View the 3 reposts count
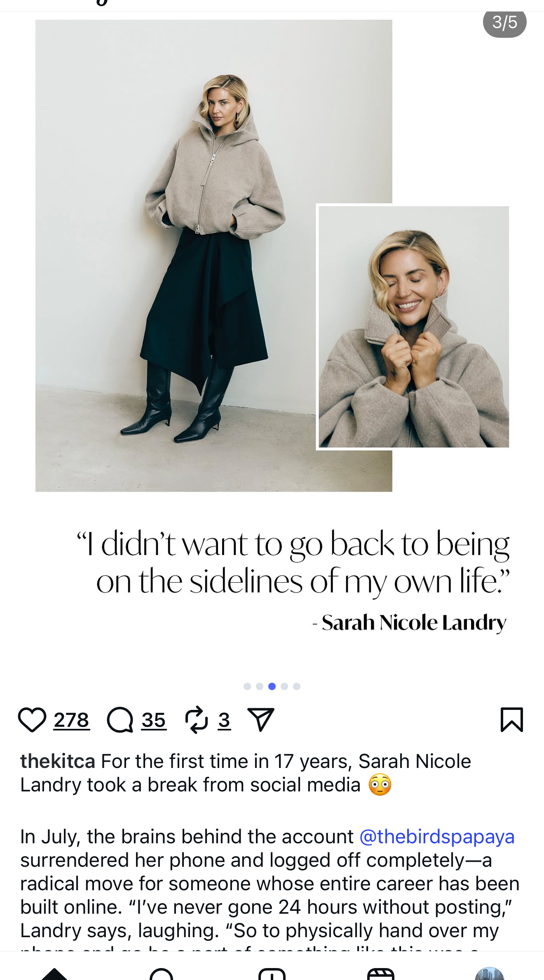 [224, 720]
